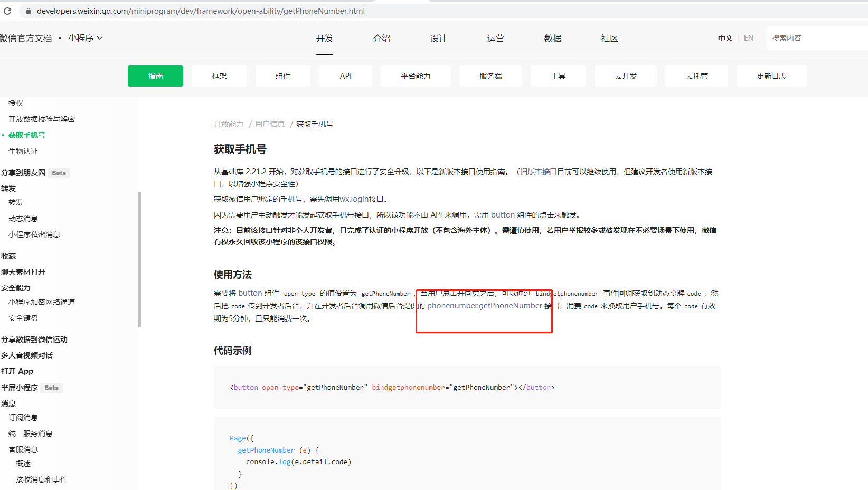Open the 服务端 section button
The width and height of the screenshot is (868, 490).
point(490,76)
